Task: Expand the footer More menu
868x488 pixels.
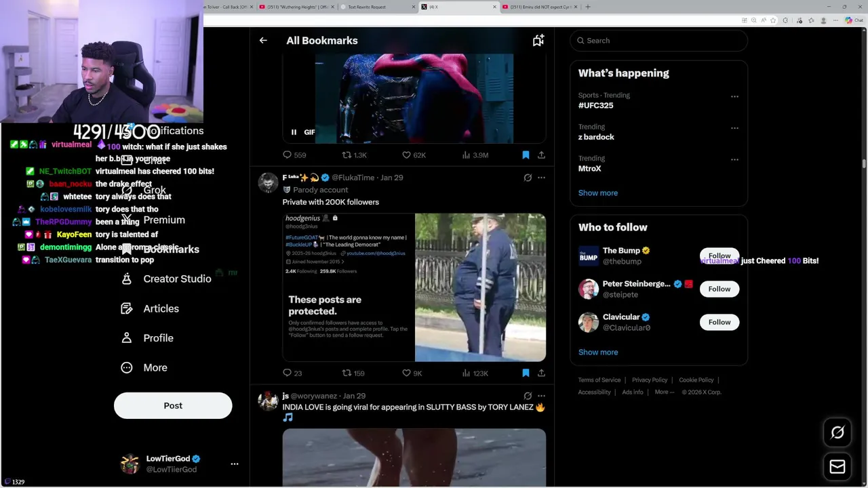Action: pyautogui.click(x=665, y=392)
